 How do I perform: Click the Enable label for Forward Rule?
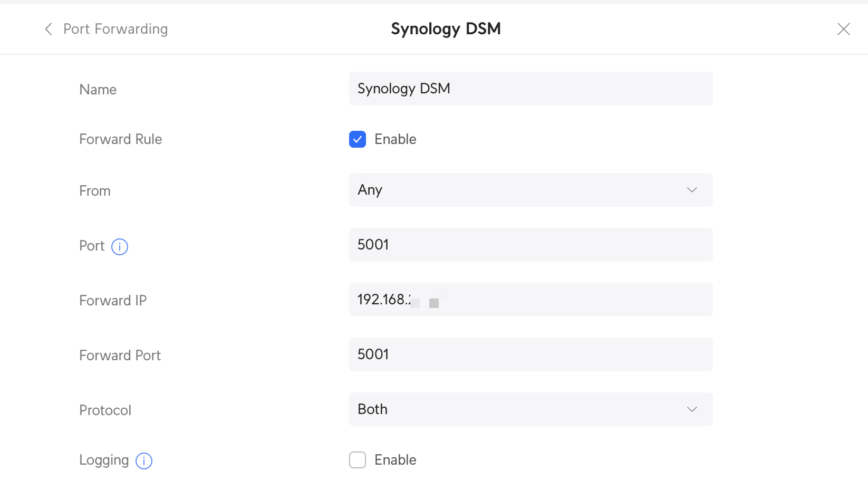[x=395, y=139]
